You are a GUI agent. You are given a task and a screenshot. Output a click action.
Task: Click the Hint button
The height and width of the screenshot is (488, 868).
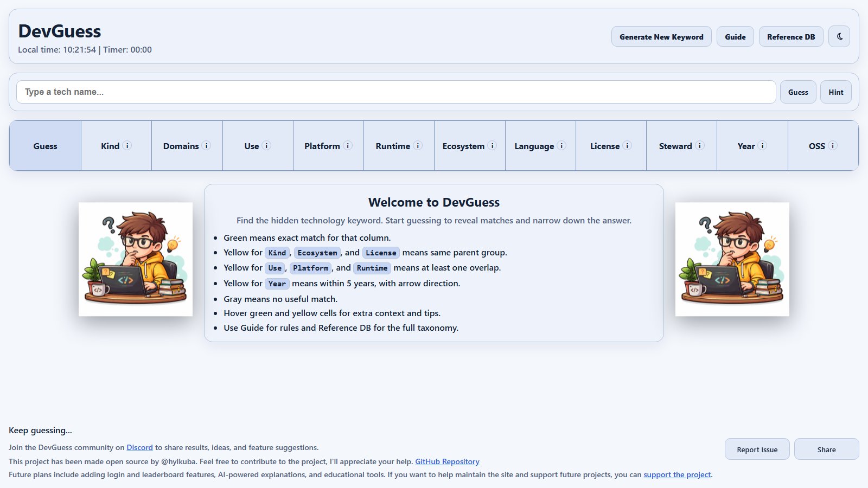tap(836, 92)
